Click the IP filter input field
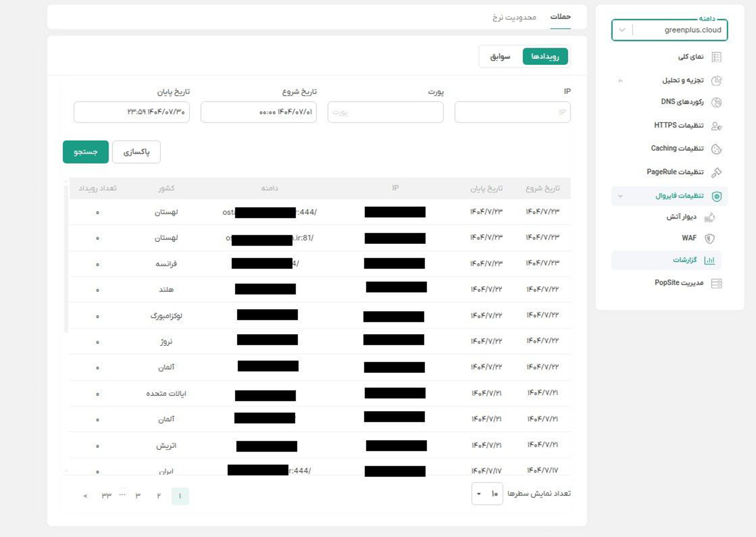Viewport: 756px width, 537px height. pos(512,112)
